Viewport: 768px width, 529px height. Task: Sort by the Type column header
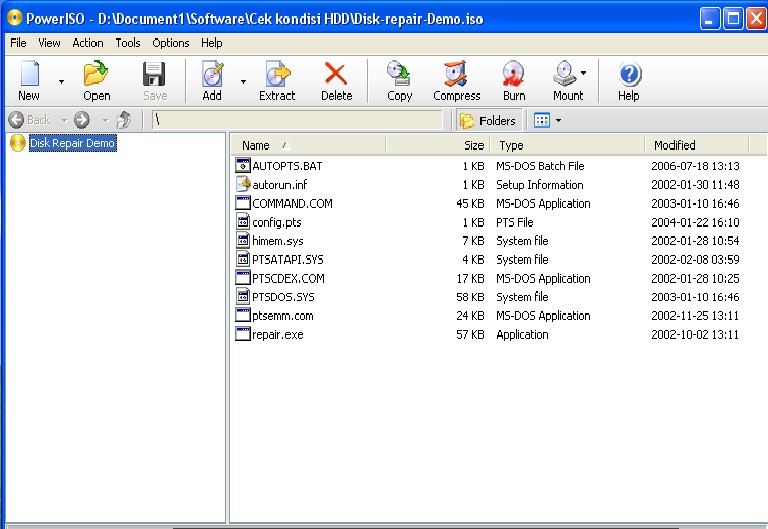click(x=566, y=145)
